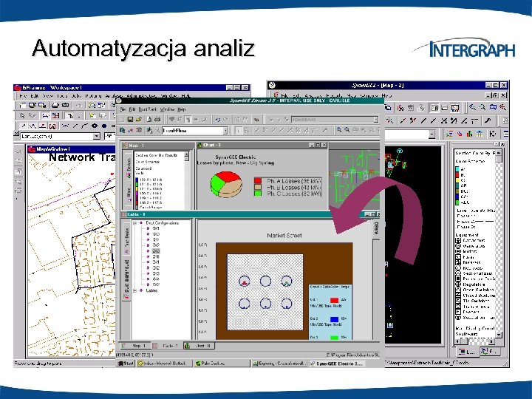
Task: Open the combo dropdown arrow in Map-2 toolbar
Action: pyautogui.click(x=432, y=134)
